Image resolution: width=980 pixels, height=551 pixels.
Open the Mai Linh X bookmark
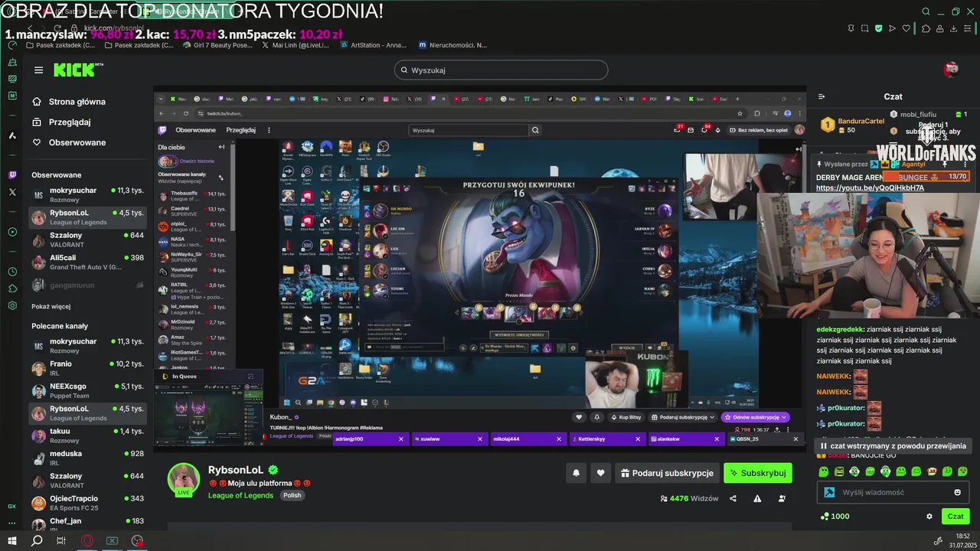[x=296, y=45]
